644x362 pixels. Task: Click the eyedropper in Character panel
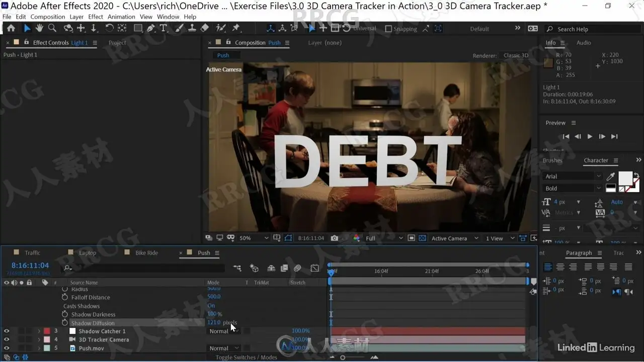click(611, 176)
